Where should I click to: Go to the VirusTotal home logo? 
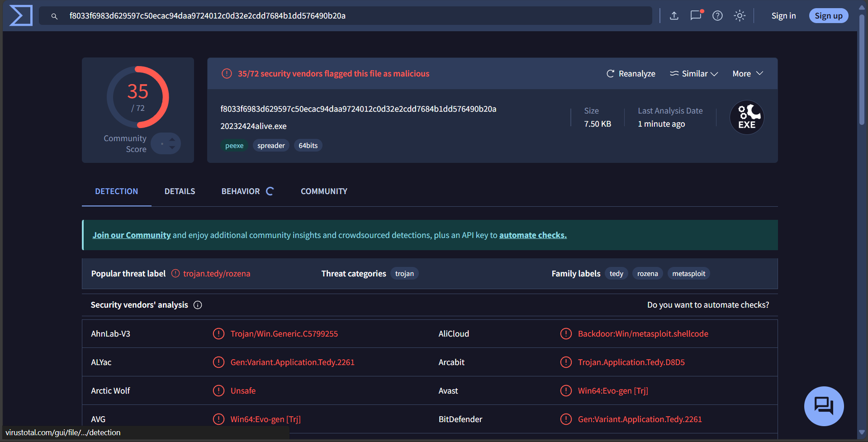tap(21, 15)
